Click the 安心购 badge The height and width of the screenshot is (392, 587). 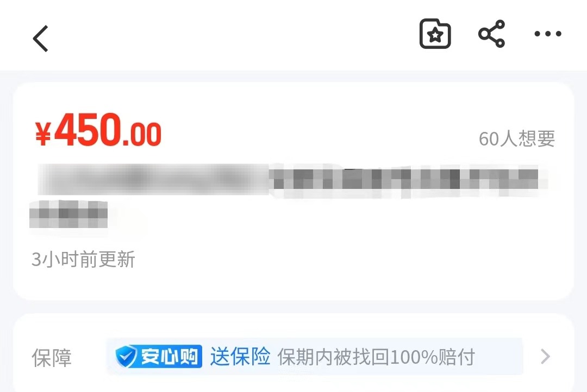(159, 357)
